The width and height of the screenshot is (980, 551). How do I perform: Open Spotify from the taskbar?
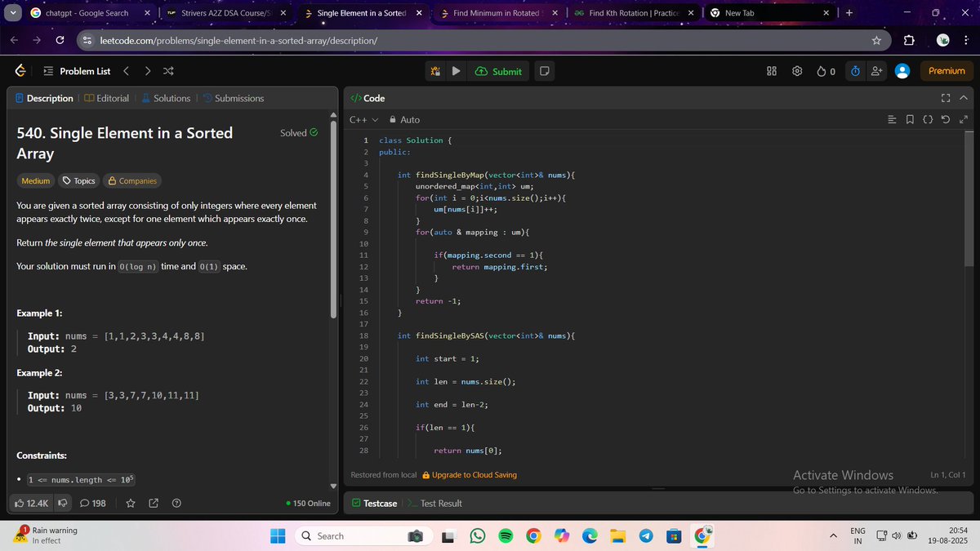click(x=506, y=535)
